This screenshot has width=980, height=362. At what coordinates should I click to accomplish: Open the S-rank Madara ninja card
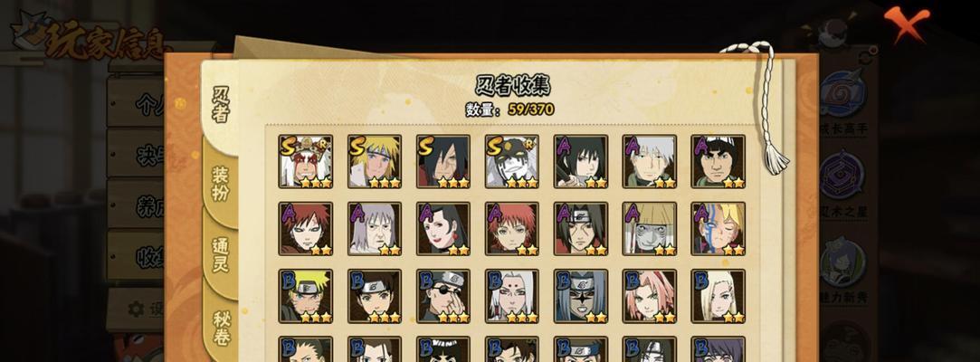(443, 161)
